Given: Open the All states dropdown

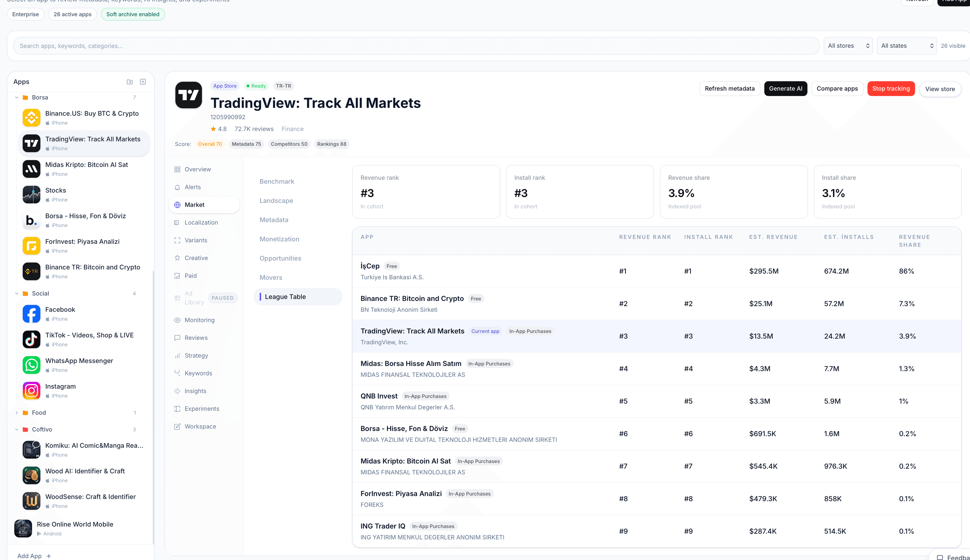Looking at the screenshot, I should tap(907, 46).
